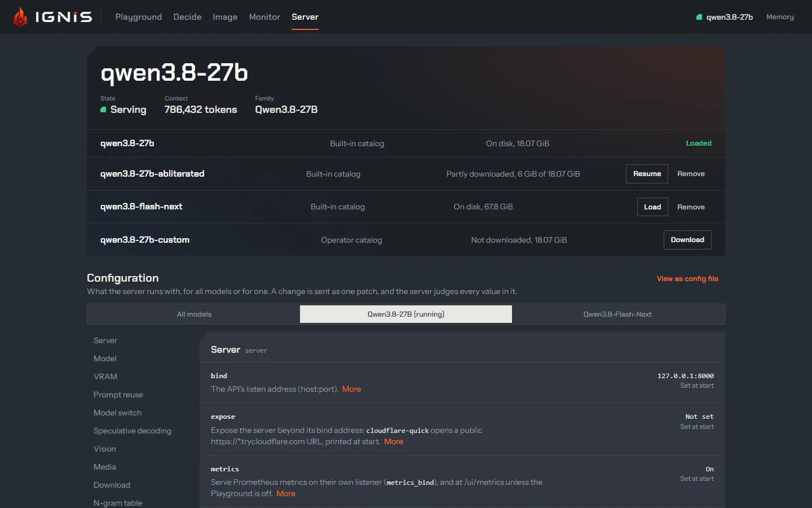Viewport: 812px width, 508px height.
Task: Remove the qwen3.8-27b-abliterated model
Action: click(x=691, y=174)
